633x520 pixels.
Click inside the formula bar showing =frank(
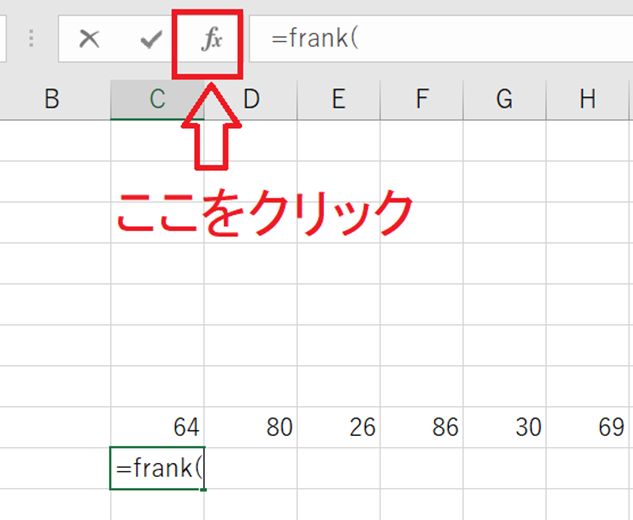[440, 40]
